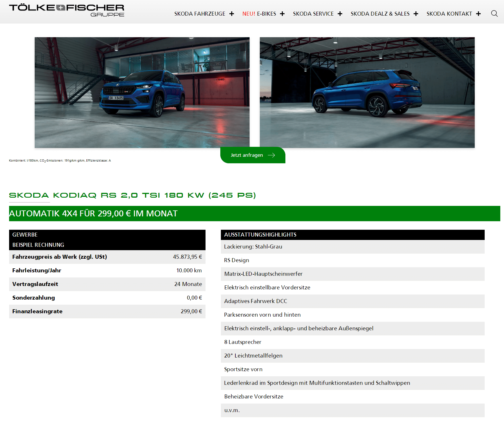The height and width of the screenshot is (422, 504).
Task: Select the Sonderzahlung label
Action: point(34,298)
